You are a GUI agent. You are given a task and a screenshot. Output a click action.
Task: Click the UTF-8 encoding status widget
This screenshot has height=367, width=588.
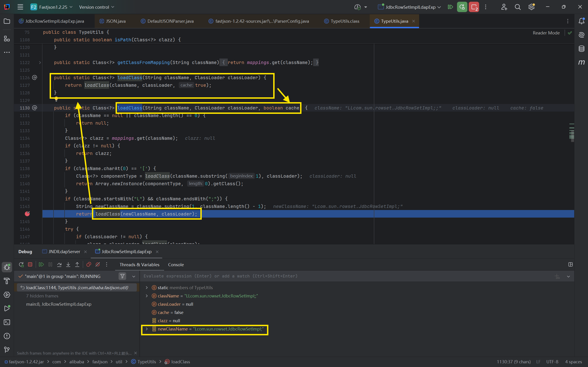(552, 362)
